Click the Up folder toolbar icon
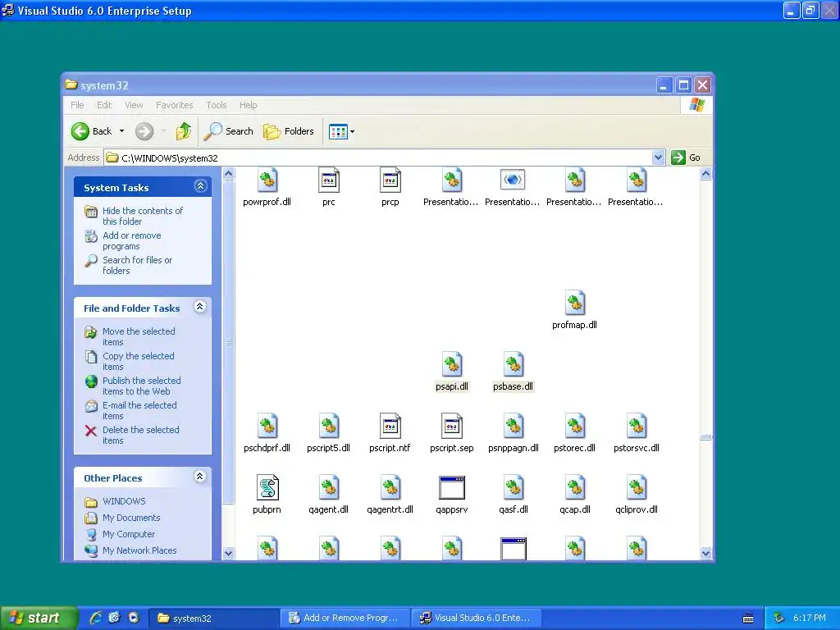Viewport: 840px width, 630px height. click(184, 131)
